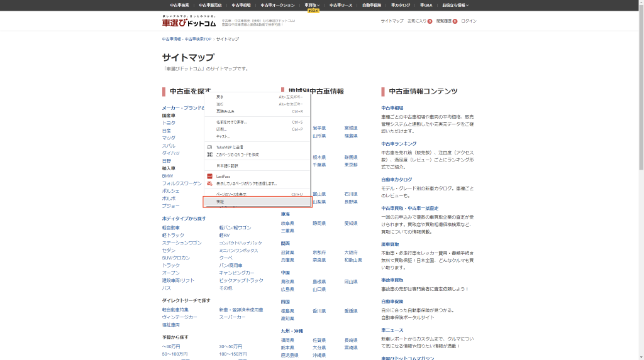Open the 自動車カタログ content link
This screenshot has width=644, height=360.
pyautogui.click(x=396, y=180)
